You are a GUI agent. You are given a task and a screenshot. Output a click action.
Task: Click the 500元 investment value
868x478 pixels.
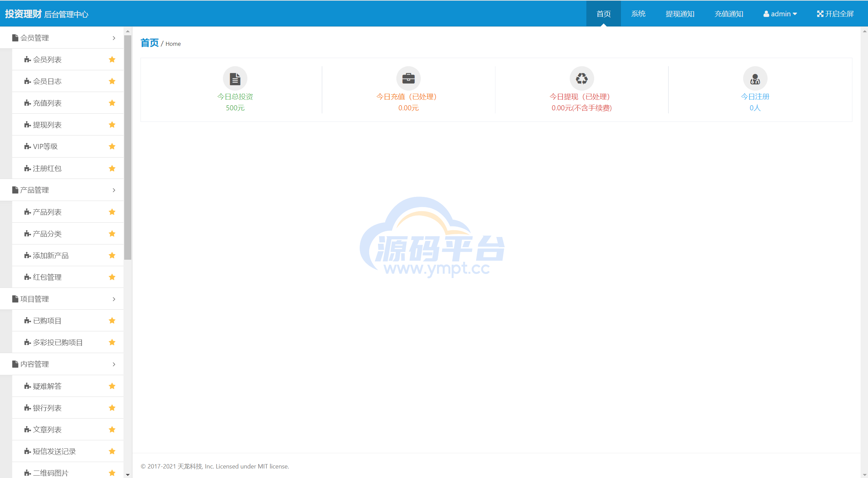235,108
